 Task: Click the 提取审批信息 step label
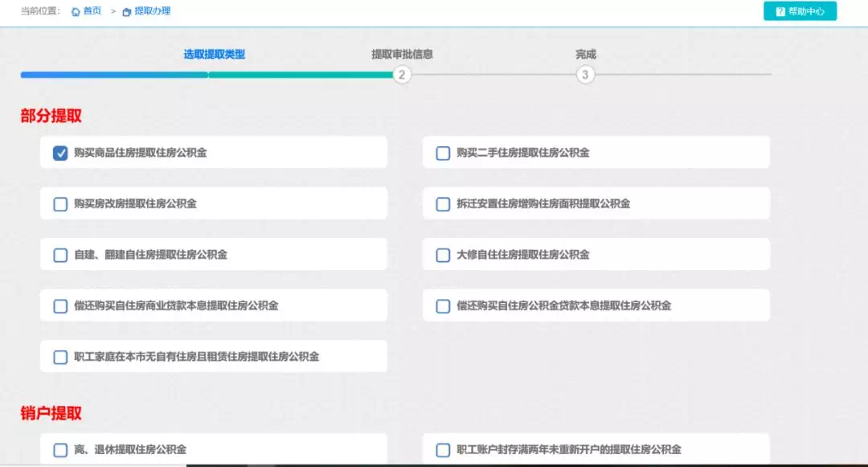point(402,54)
